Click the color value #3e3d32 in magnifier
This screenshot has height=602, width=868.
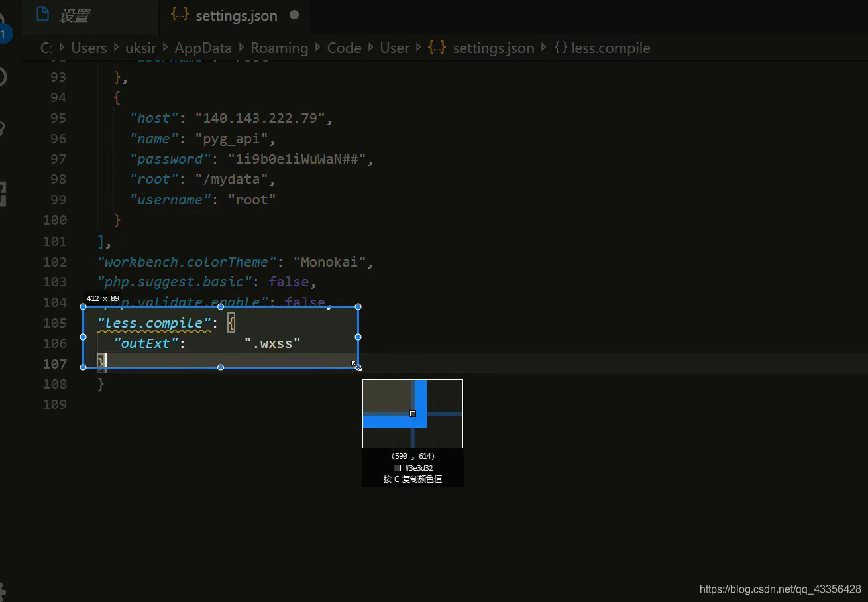coord(419,468)
